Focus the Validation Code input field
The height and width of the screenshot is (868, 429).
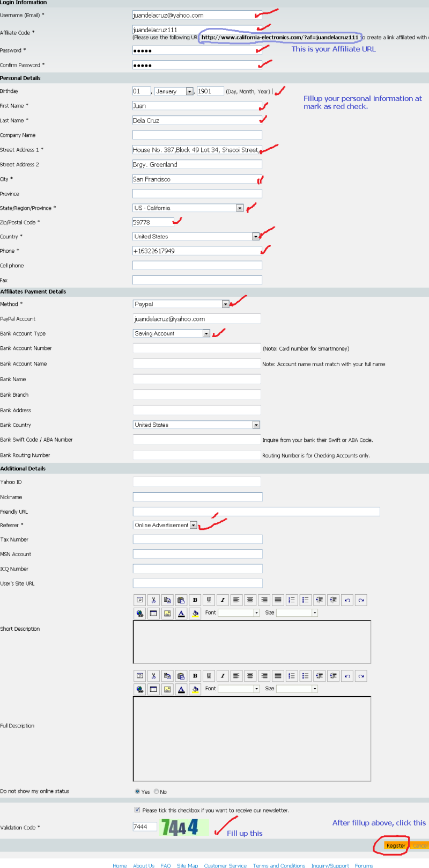145,827
